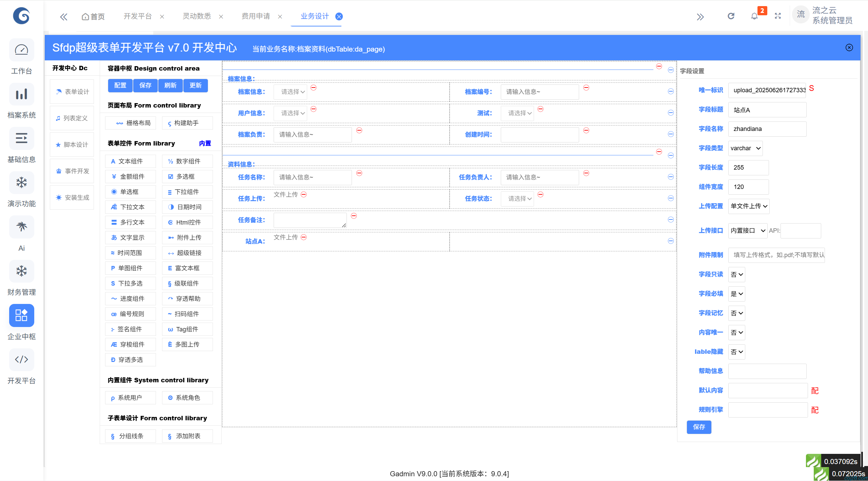Click the 安装生成 icon
Screen dimensions: 868x481
[72, 197]
